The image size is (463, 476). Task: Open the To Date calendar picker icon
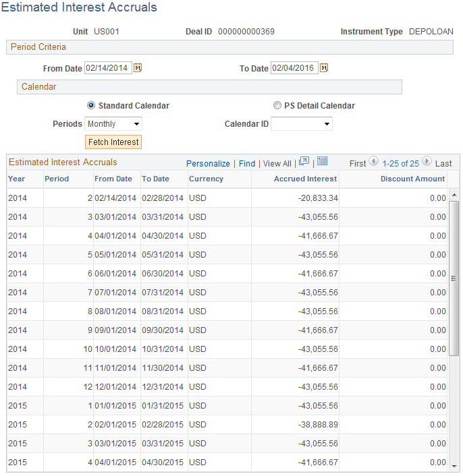(x=324, y=67)
